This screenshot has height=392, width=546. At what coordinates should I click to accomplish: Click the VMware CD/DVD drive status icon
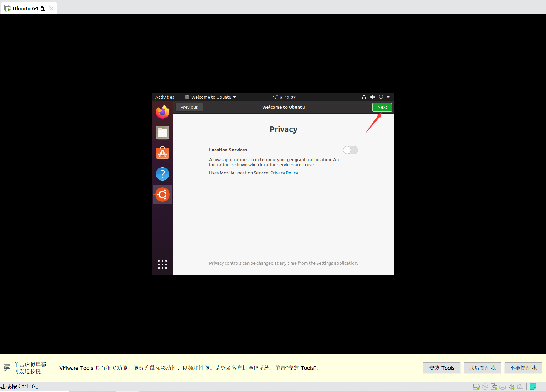(485, 387)
